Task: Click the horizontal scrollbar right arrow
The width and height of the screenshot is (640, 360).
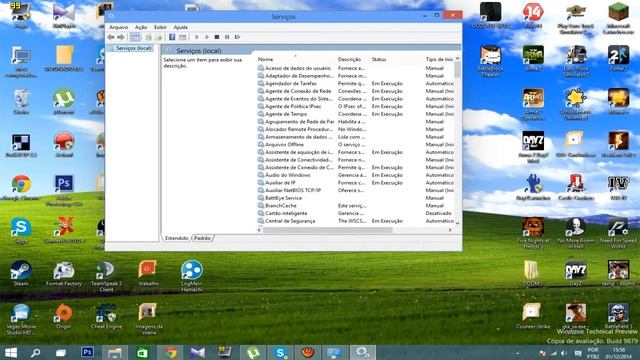Action: [450, 230]
